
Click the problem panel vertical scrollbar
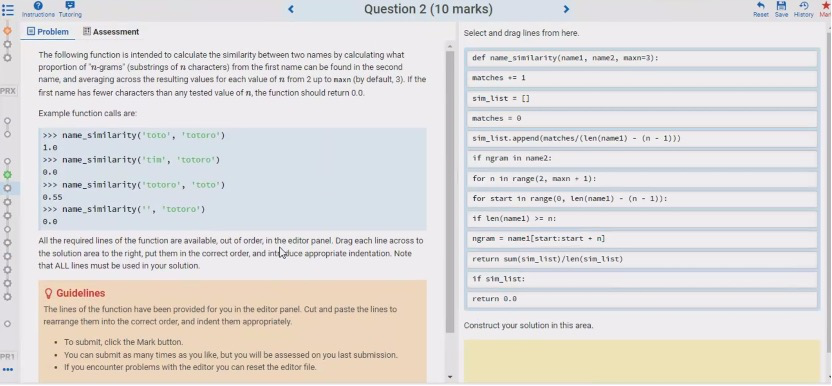point(450,191)
